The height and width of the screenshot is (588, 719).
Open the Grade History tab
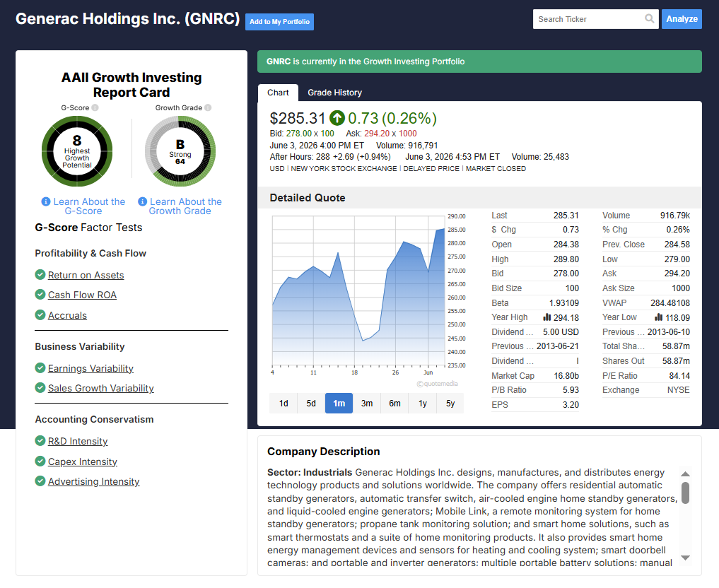click(334, 93)
